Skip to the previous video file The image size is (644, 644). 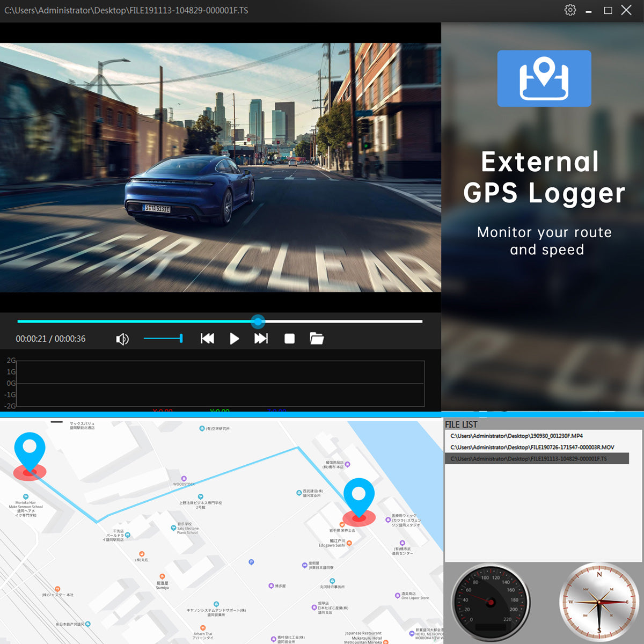[207, 339]
